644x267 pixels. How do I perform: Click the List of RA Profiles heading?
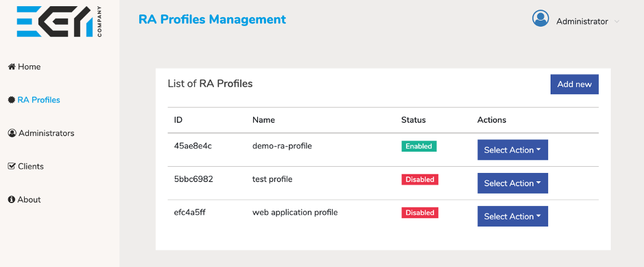(210, 84)
